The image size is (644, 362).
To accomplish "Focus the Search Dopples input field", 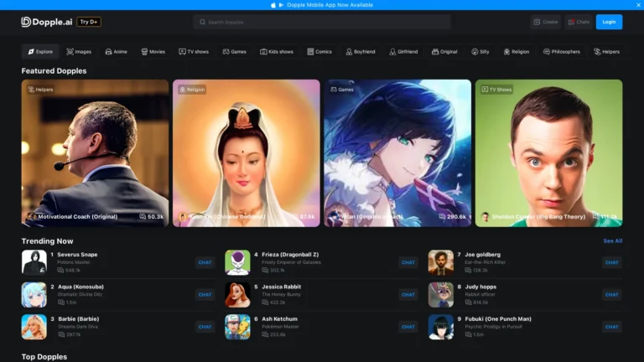I will coord(322,22).
